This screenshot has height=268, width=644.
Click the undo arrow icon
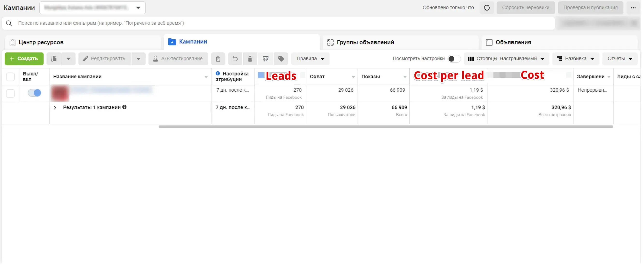tap(235, 59)
